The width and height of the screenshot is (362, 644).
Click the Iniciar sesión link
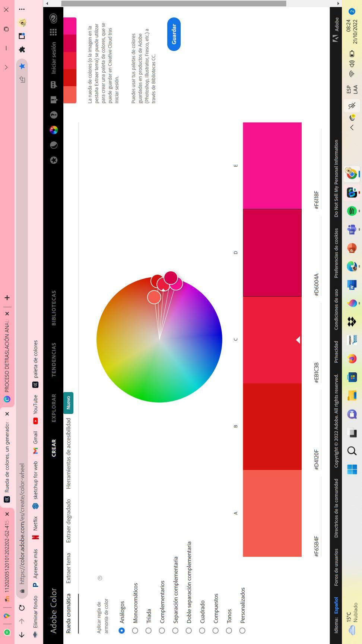click(x=54, y=57)
